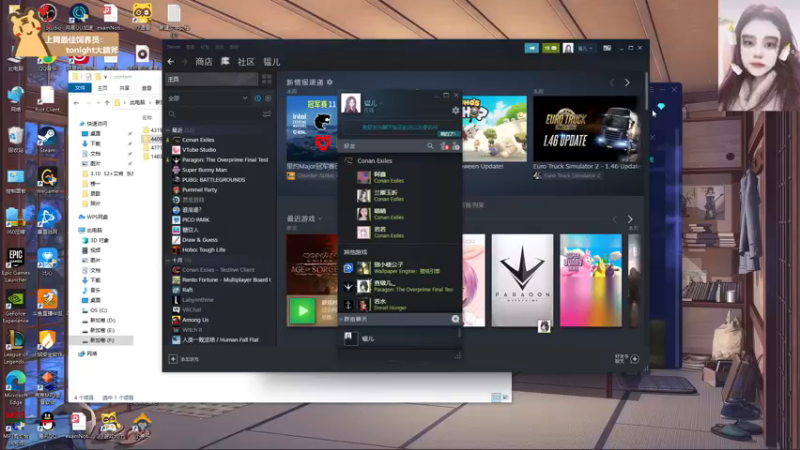The image size is (800, 450).
Task: Open the green friends notifications button
Action: [551, 48]
